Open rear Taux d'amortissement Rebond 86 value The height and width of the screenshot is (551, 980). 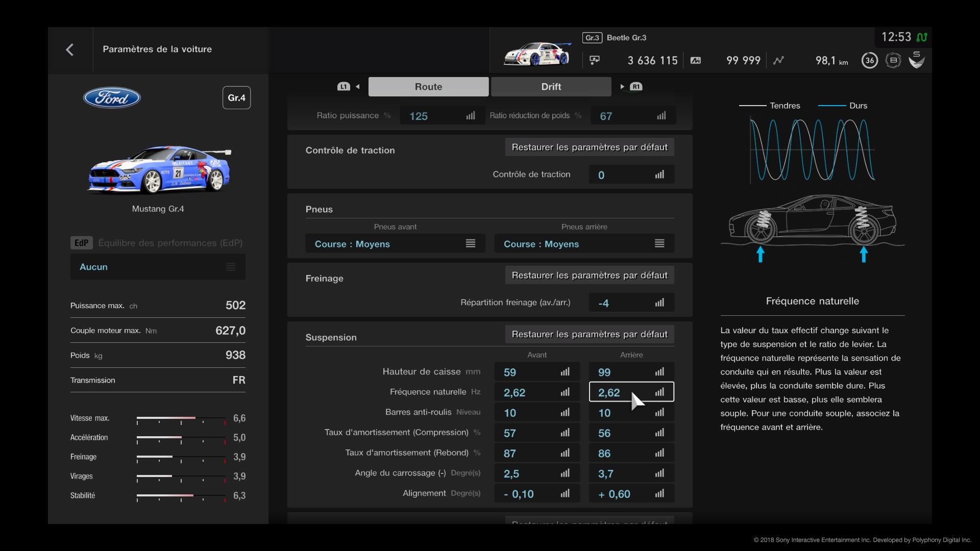pyautogui.click(x=631, y=453)
